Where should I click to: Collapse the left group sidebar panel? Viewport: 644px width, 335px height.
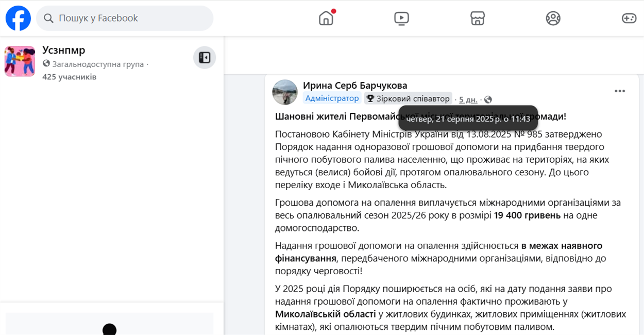[x=205, y=57]
